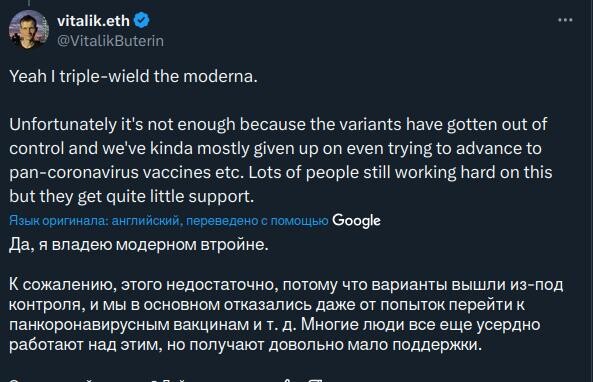Screen dimensions: 593x382
Task: Open Vitalik's profile avatar picture
Action: coord(29,30)
